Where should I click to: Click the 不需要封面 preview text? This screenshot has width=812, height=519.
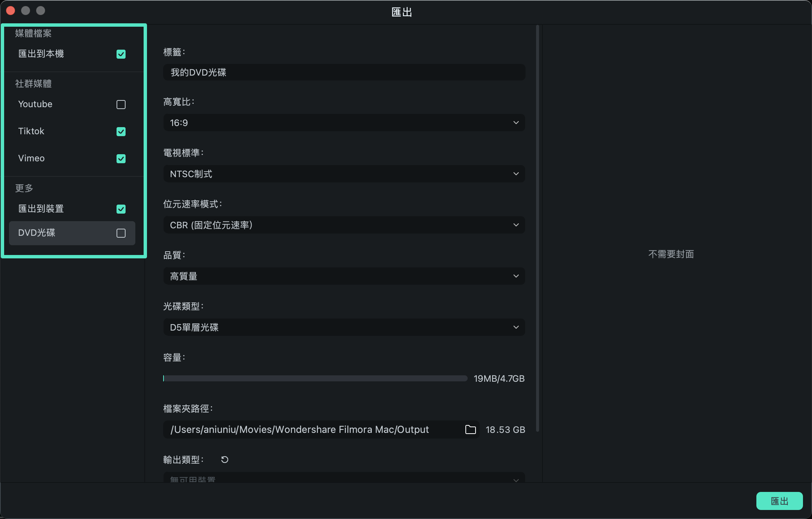point(671,254)
